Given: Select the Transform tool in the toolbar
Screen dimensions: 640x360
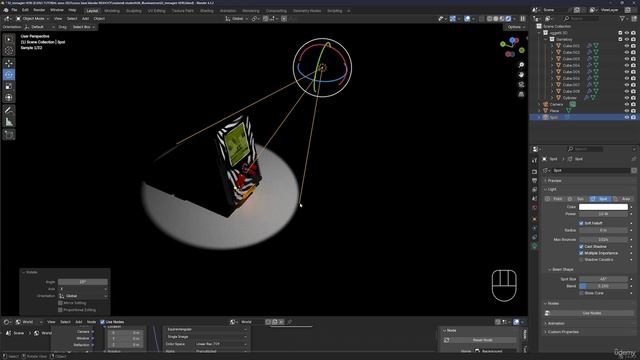Looking at the screenshot, I should 9,98.
